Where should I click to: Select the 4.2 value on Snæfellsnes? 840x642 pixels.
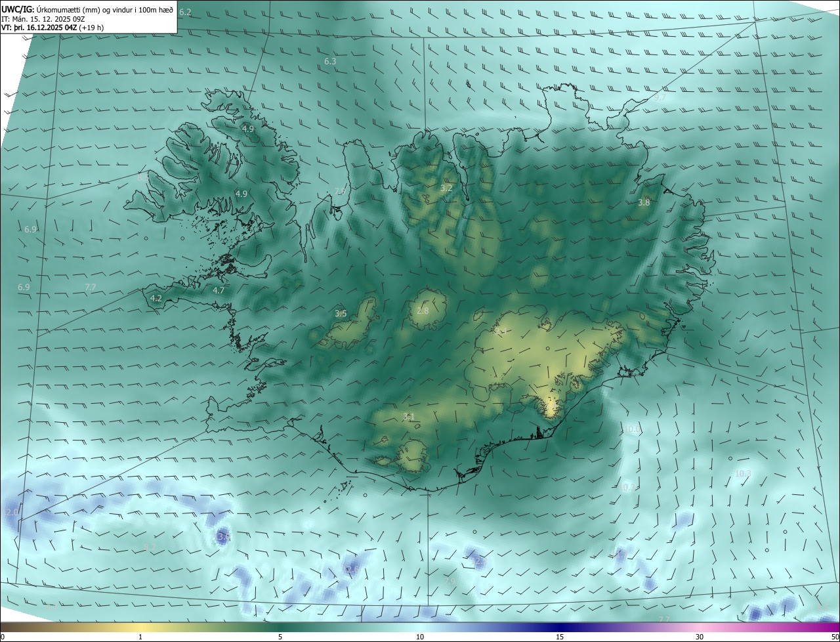click(x=156, y=298)
